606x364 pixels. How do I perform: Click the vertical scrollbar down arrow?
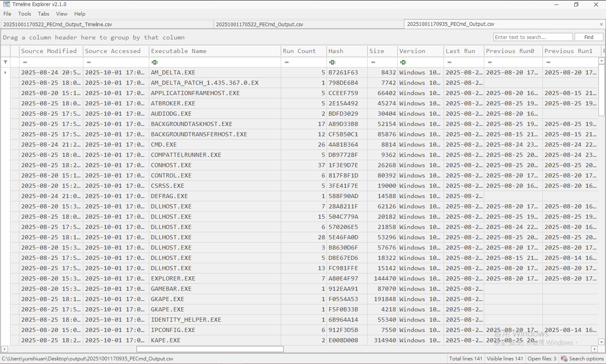click(601, 342)
